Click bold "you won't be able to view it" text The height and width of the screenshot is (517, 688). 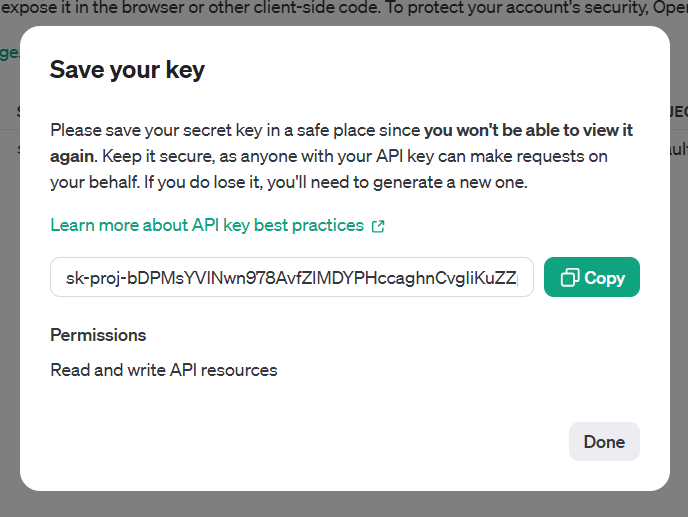528,130
